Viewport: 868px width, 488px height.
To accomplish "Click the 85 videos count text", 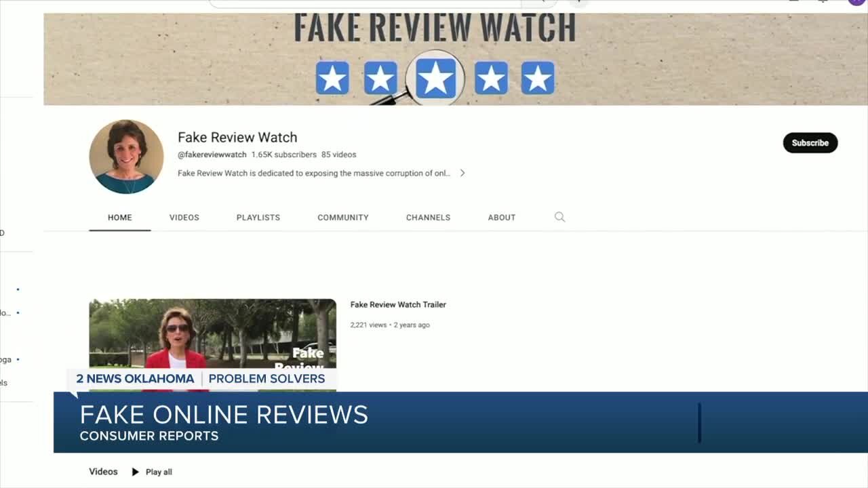I will 338,155.
